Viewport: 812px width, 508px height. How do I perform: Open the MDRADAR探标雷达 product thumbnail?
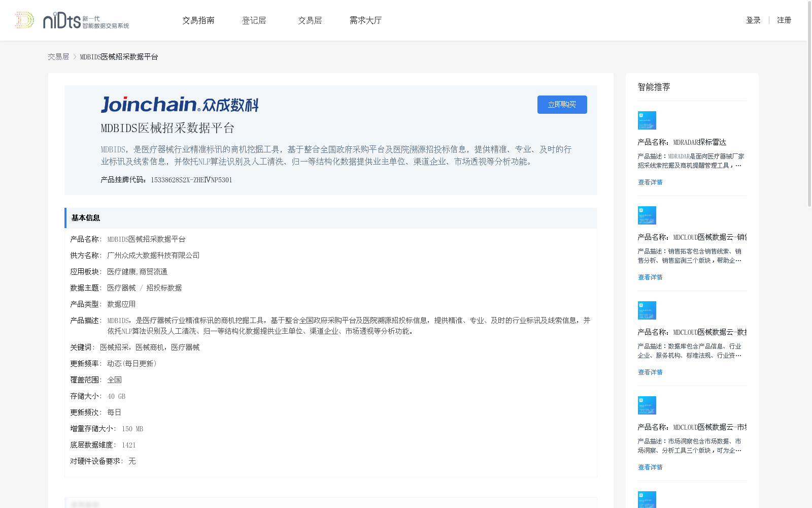647,120
